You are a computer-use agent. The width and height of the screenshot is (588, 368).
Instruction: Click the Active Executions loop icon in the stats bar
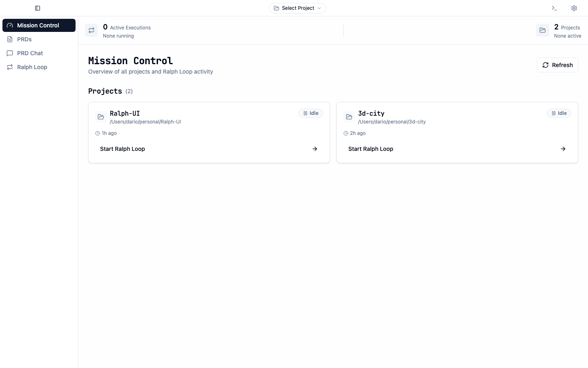coord(91,30)
